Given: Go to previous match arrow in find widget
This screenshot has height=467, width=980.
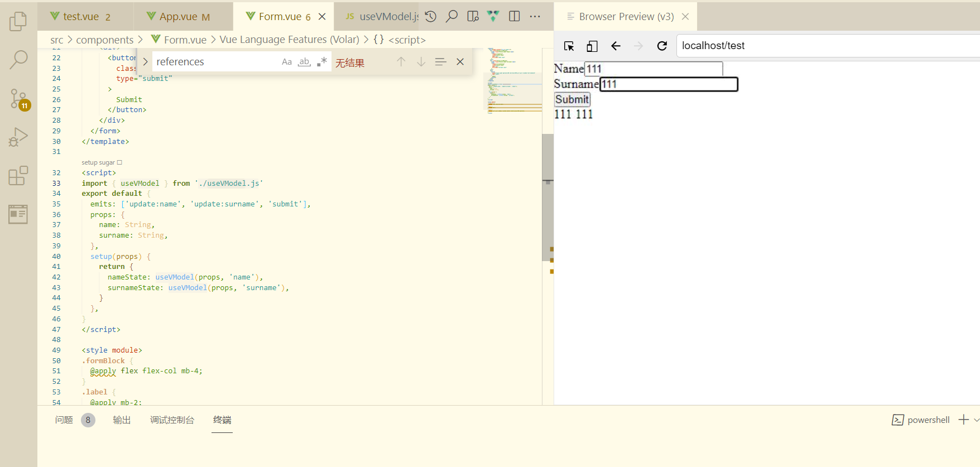Looking at the screenshot, I should click(401, 62).
